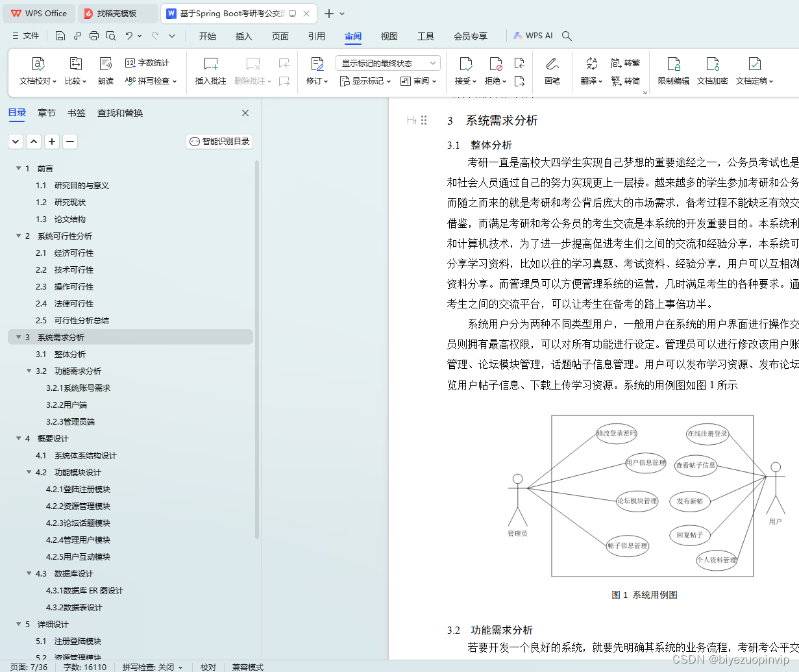Click the save icon in quick toolbar
This screenshot has width=799, height=672.
pyautogui.click(x=60, y=36)
